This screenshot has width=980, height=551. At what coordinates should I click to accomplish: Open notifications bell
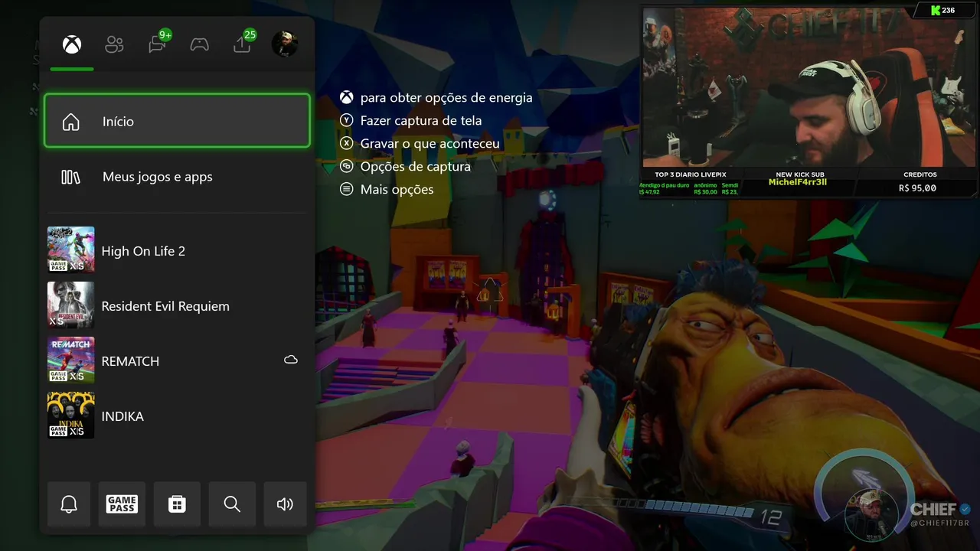click(69, 504)
